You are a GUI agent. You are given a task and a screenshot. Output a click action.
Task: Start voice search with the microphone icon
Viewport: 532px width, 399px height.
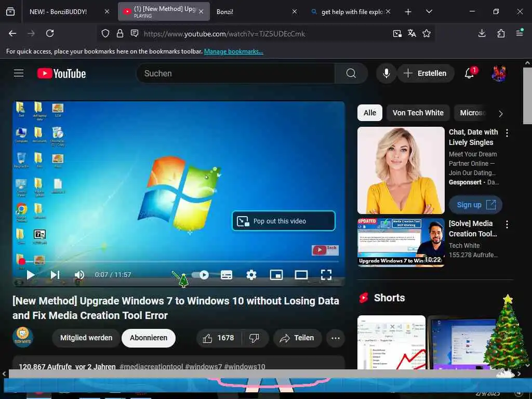click(x=386, y=73)
